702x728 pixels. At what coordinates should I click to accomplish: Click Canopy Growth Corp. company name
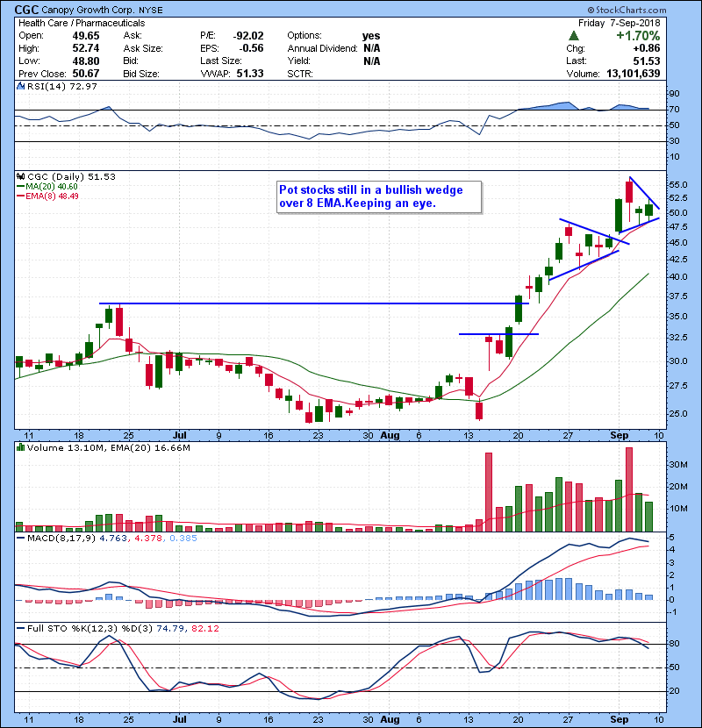tap(88, 10)
